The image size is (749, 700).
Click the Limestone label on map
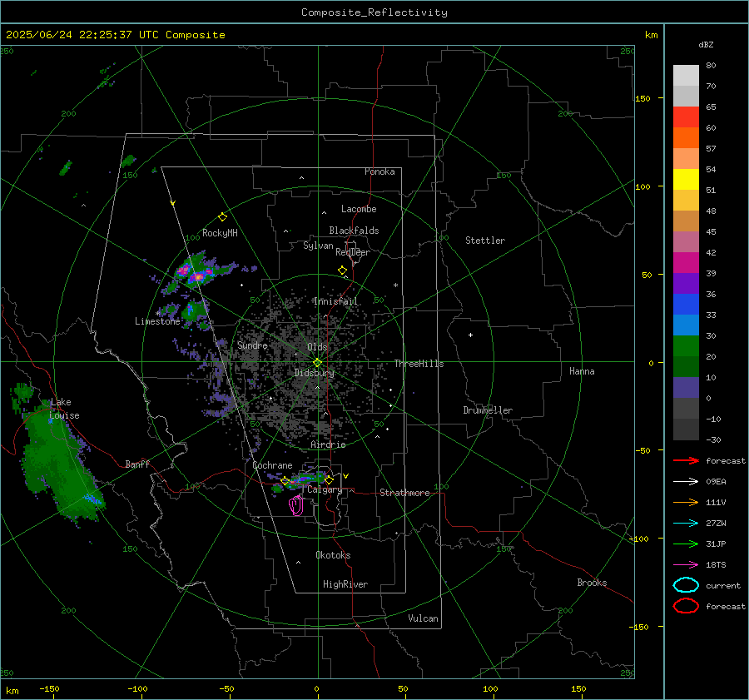pos(157,321)
